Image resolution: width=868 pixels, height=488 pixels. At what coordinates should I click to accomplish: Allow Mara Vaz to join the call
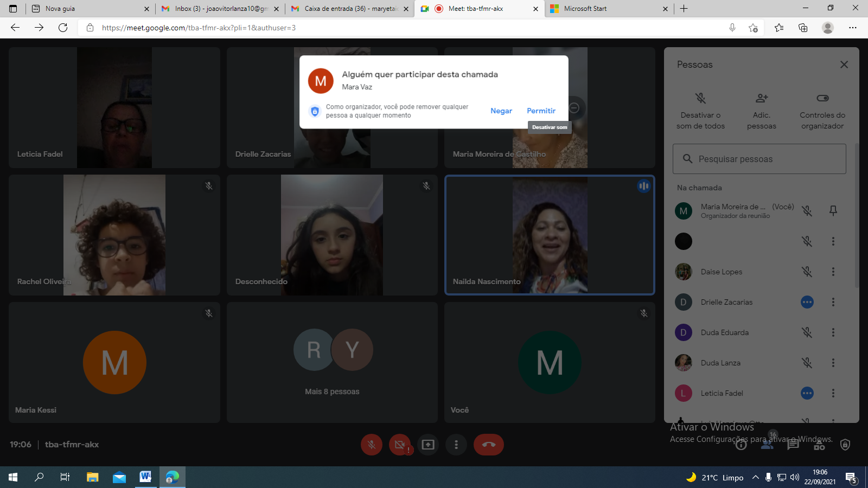[x=541, y=111]
